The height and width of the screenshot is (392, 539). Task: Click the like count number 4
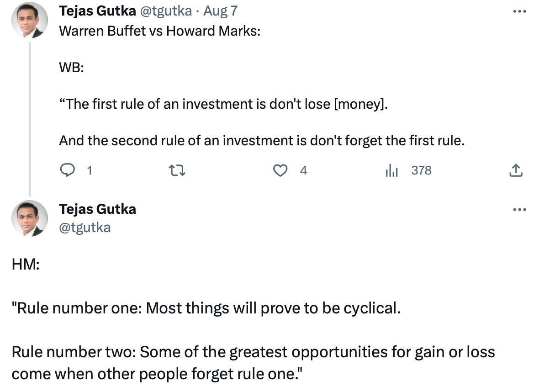point(303,170)
